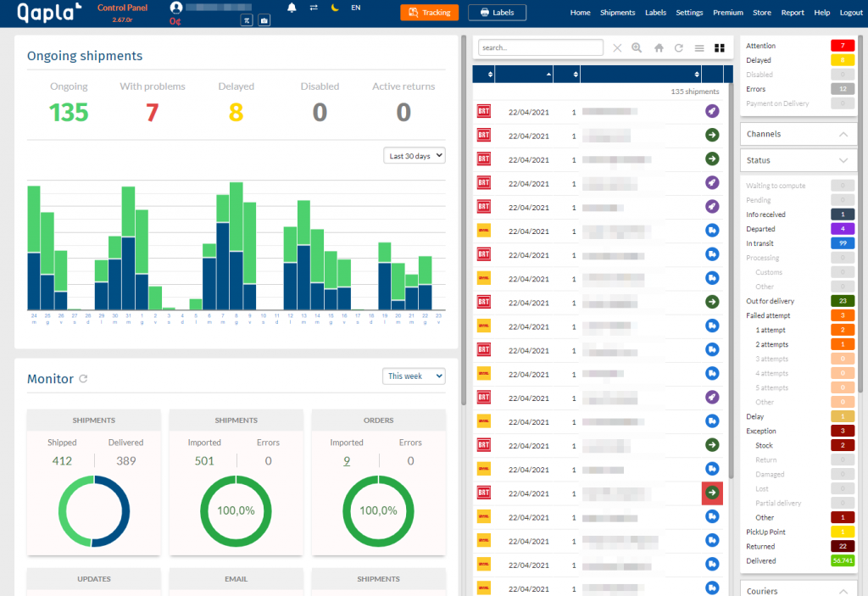Open the Shipments menu
This screenshot has height=596, width=868.
tap(618, 12)
